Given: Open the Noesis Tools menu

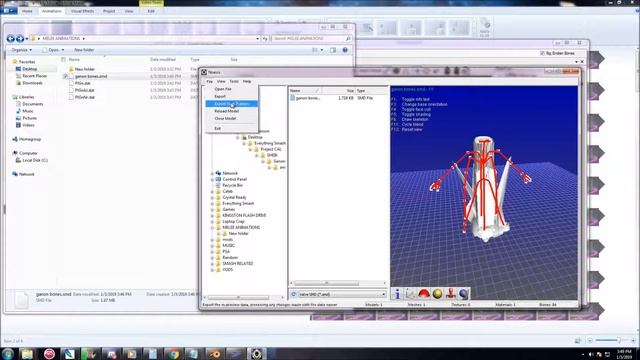Looking at the screenshot, I should coord(234,82).
